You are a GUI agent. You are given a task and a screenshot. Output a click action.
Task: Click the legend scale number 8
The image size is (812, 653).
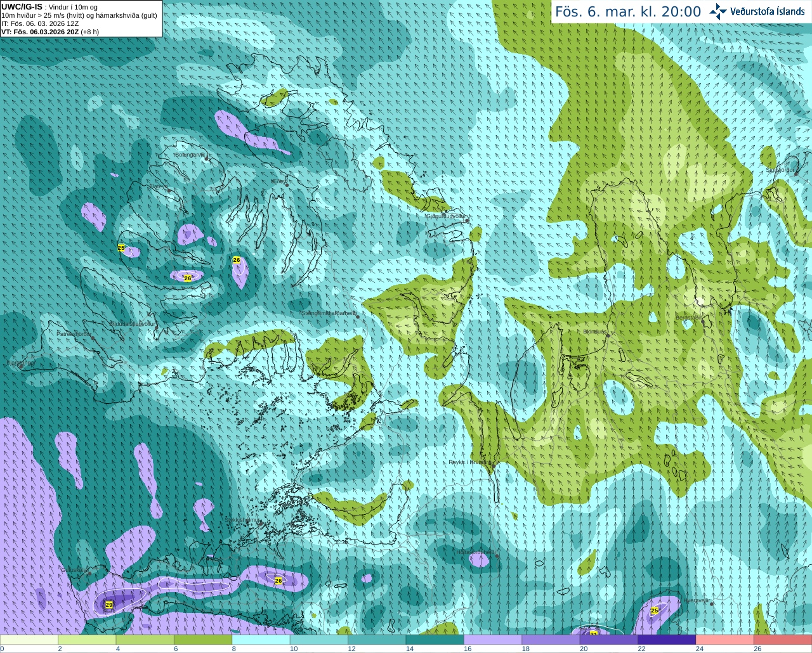click(x=234, y=649)
